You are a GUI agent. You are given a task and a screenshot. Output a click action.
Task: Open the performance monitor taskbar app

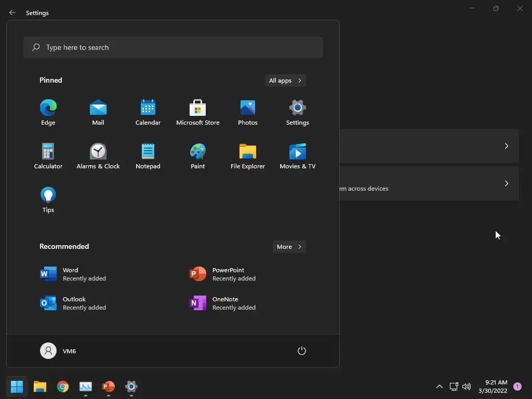(x=86, y=387)
